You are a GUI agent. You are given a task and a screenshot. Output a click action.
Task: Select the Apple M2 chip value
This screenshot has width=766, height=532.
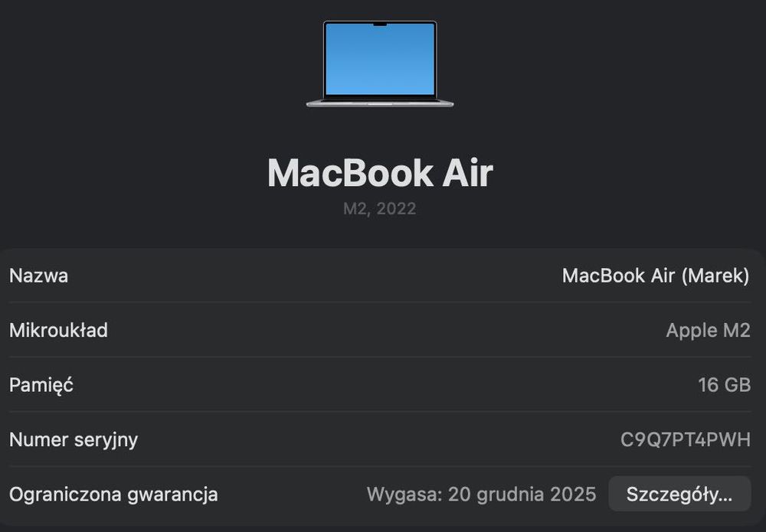[x=708, y=331]
